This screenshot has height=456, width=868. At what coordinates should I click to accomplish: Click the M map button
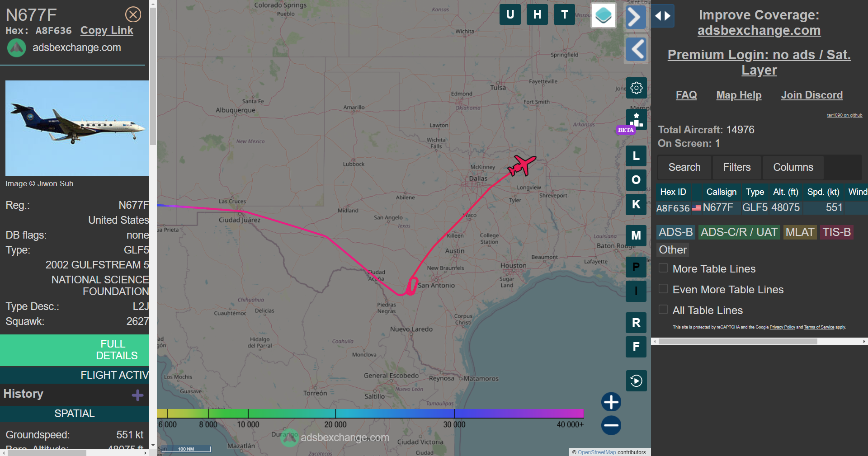tap(636, 235)
